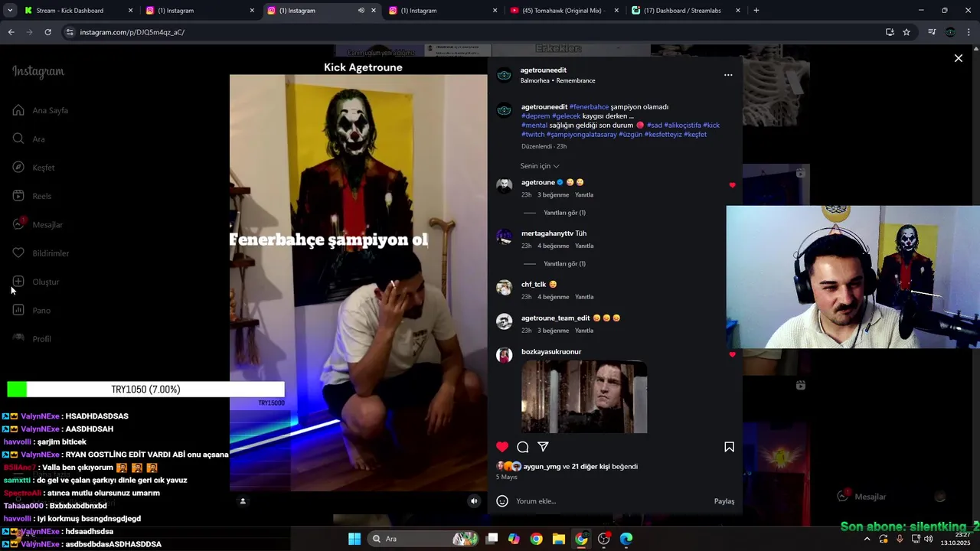
Task: Click the Yorum ekle comment field
Action: (611, 501)
